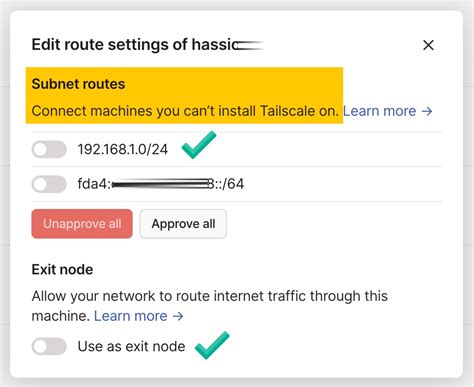This screenshot has height=387, width=474.
Task: Select the fda4 IPv6 route text
Action: click(161, 184)
